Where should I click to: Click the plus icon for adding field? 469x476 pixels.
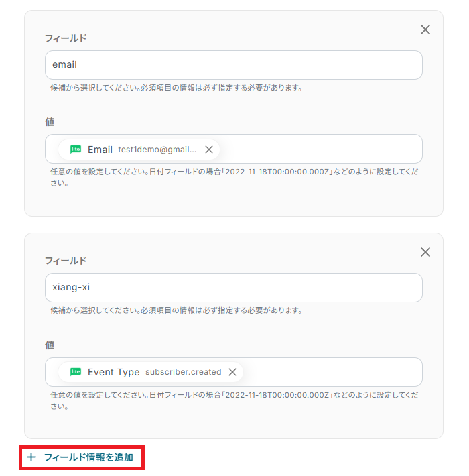[31, 457]
